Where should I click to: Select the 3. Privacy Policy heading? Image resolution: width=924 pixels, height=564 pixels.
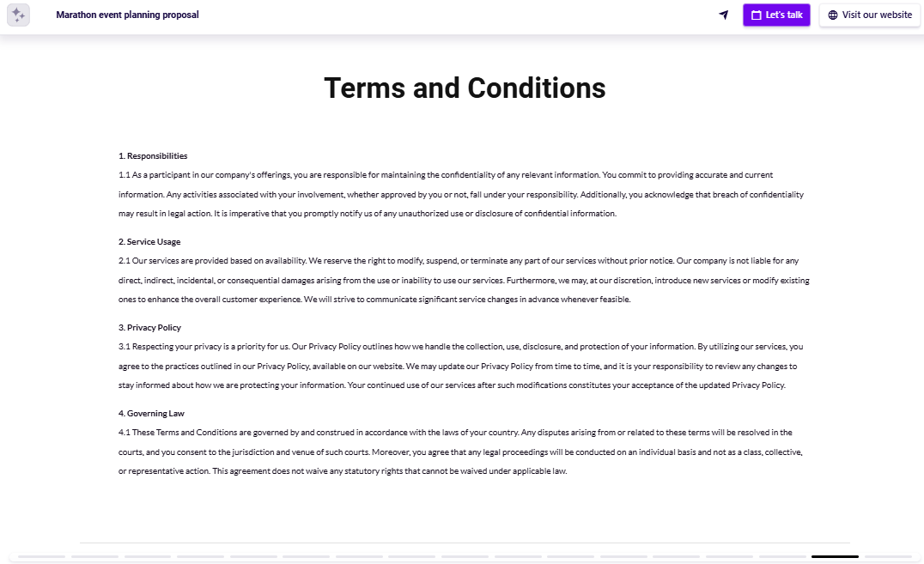[151, 327]
